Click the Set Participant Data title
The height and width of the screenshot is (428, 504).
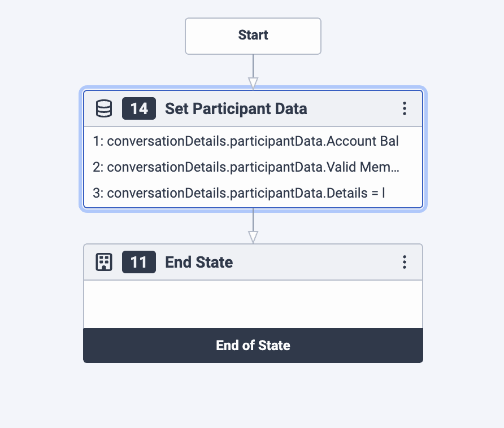[236, 108]
